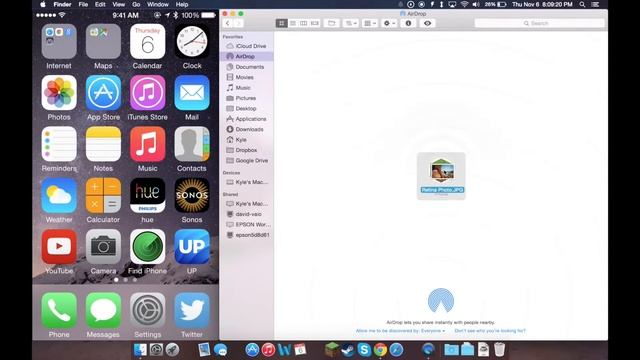
Task: Launch iTunes Store on the iPhone
Action: pyautogui.click(x=147, y=93)
